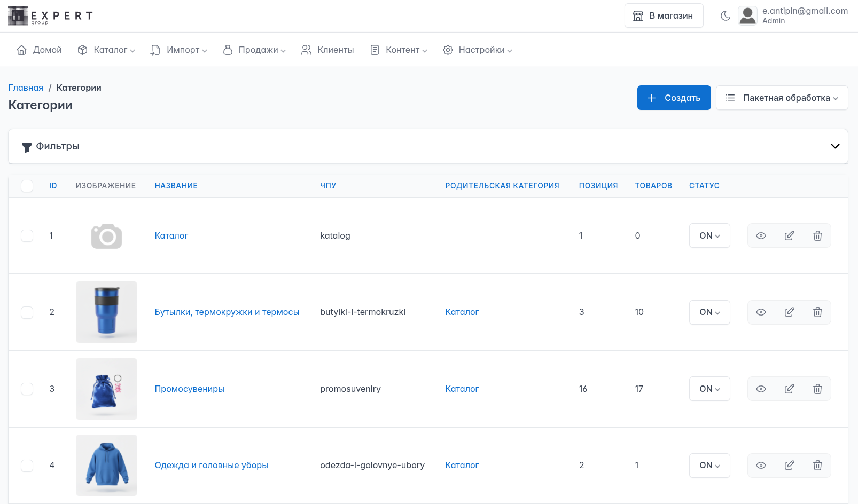Screen dimensions: 858x504
Task: Check the box for Каталог row
Action: pyautogui.click(x=27, y=235)
